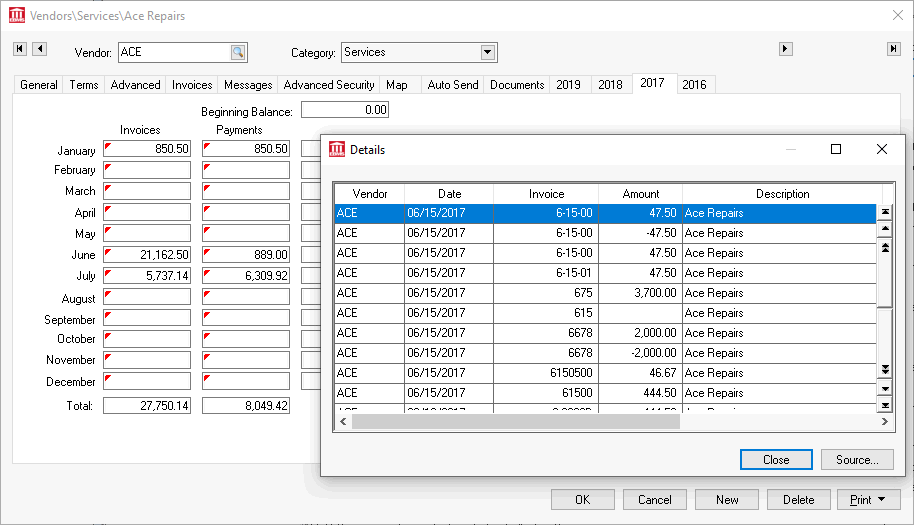Sort by the Vendor column header
Viewport: 914px width, 525px height.
370,194
